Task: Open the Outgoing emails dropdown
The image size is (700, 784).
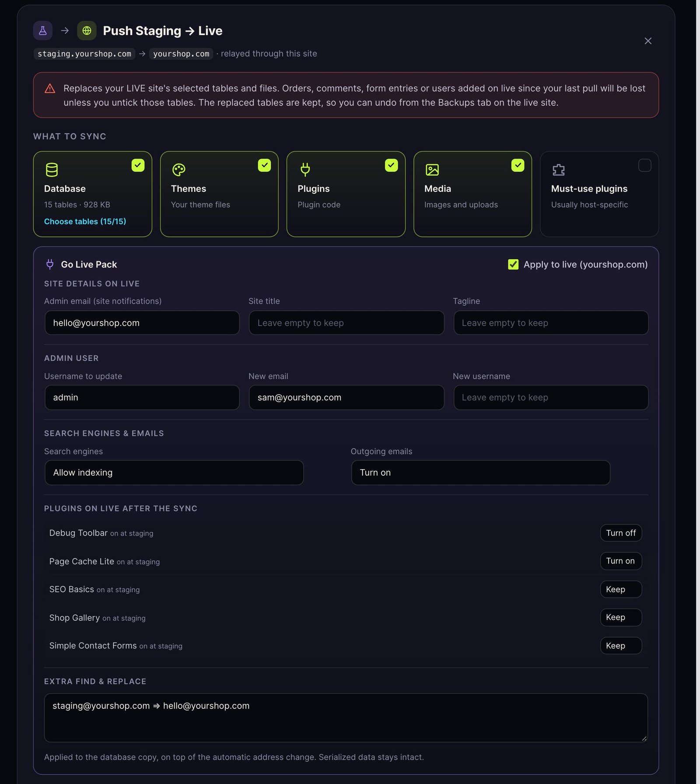Action: click(x=480, y=473)
